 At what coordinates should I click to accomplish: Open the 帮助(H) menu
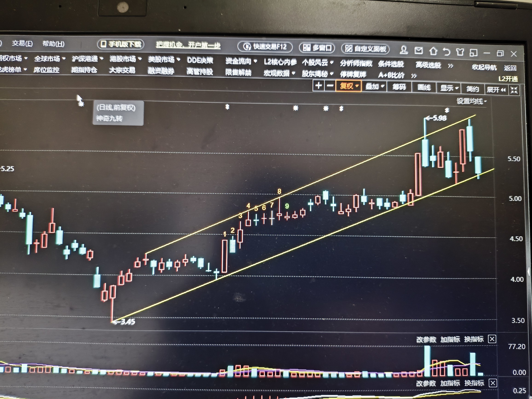pos(53,44)
